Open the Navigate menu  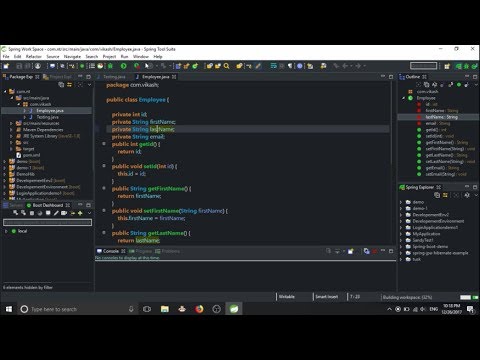[x=72, y=57]
